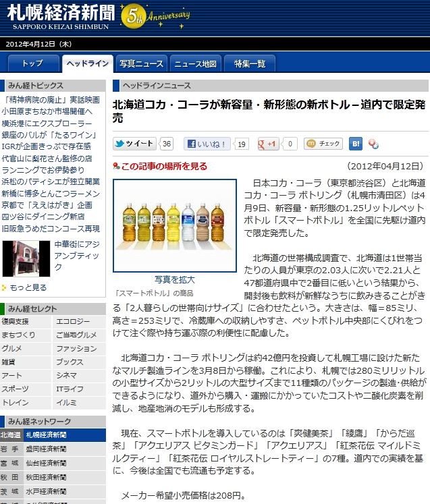Screen dimensions: 430x504
Task: Open この記事の場所を見る link
Action: (164, 166)
